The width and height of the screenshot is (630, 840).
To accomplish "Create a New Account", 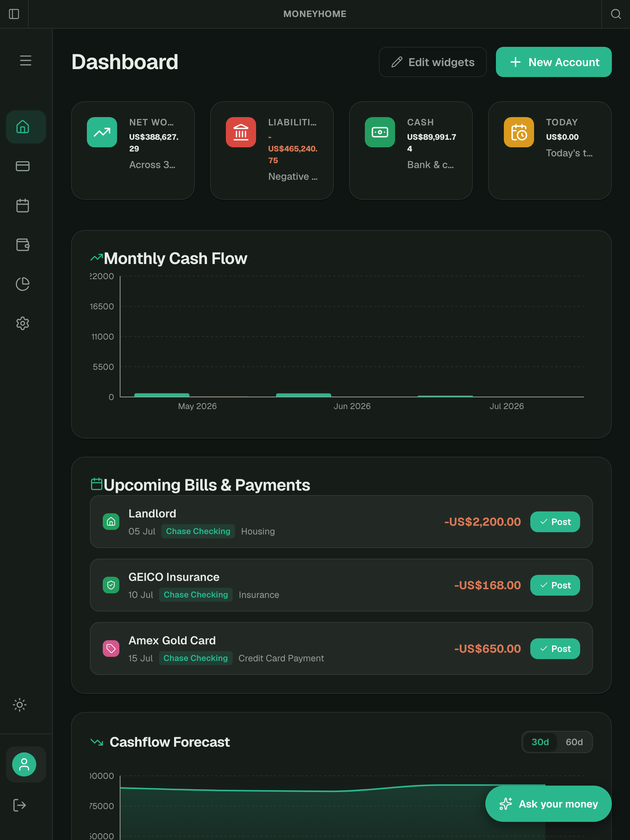I will coord(554,62).
